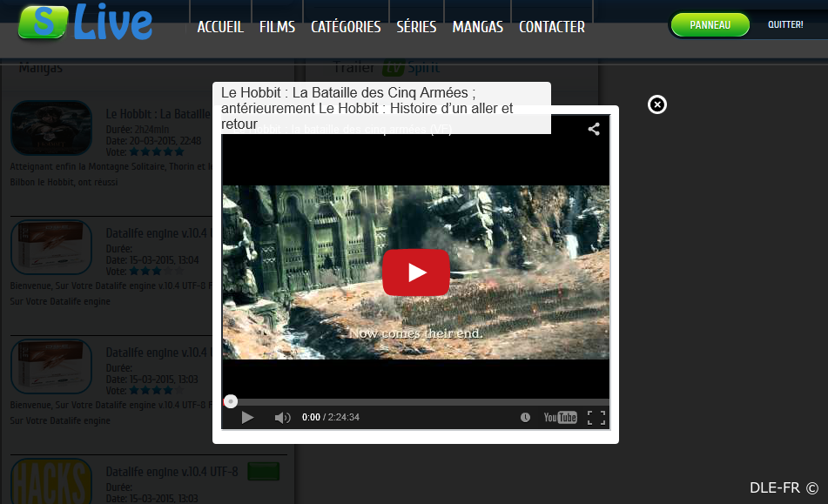Click the video progress bar scrubber
This screenshot has height=504, width=828.
230,401
